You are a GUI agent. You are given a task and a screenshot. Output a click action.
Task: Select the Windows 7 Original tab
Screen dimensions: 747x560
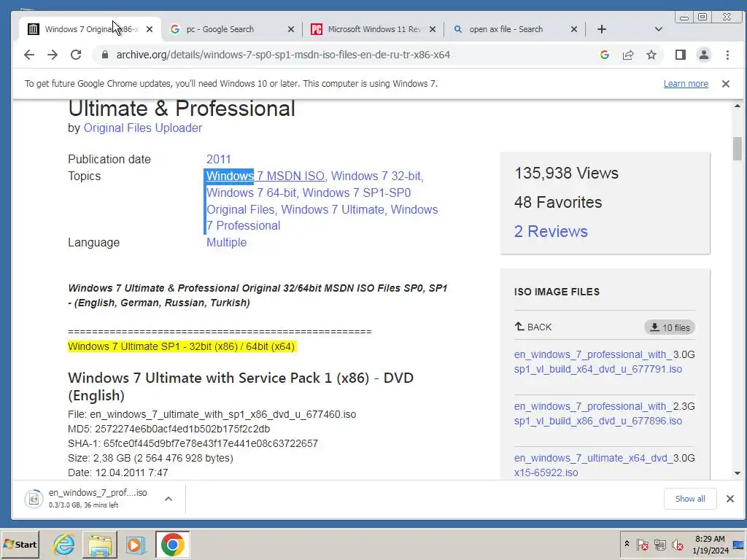90,29
